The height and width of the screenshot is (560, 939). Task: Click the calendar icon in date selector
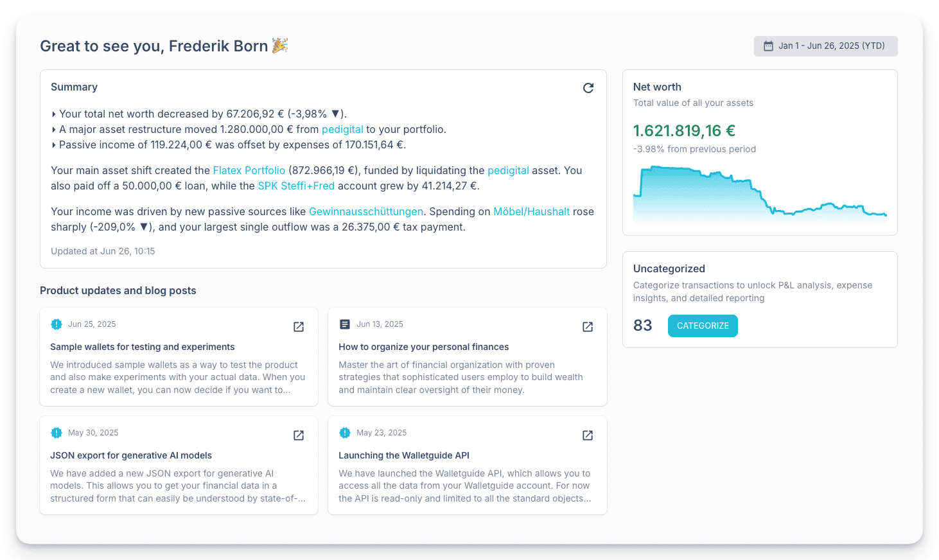coord(768,46)
